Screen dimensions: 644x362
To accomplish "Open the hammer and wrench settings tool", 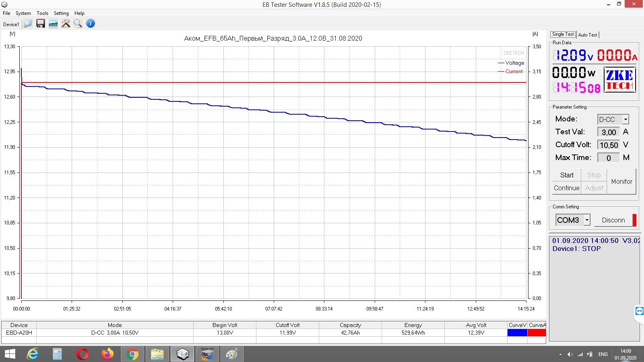I will (x=66, y=24).
